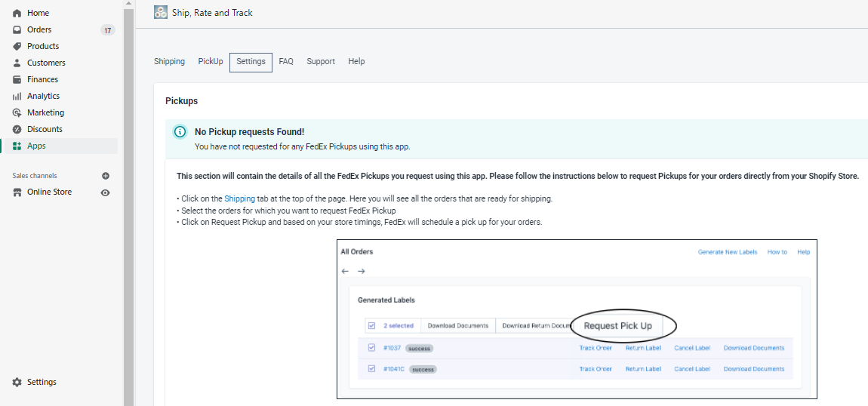Click the Apps grid icon
Image resolution: width=868 pixels, height=406 pixels.
pos(17,146)
